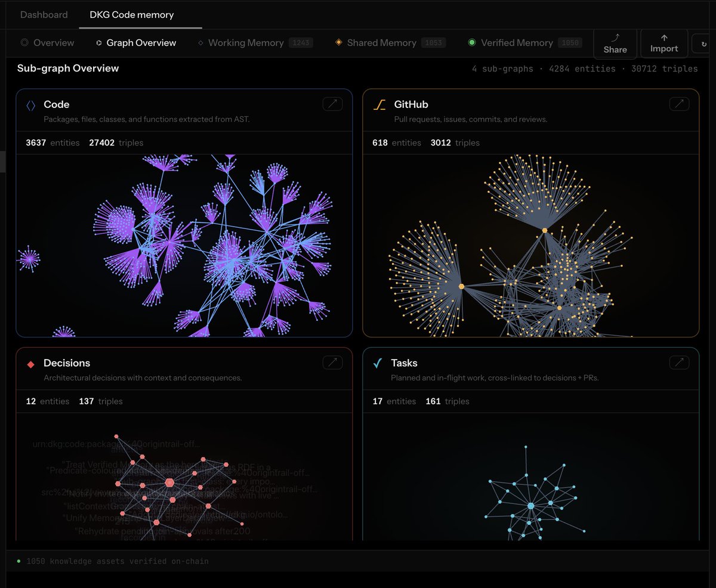This screenshot has width=716, height=588.
Task: Click the Decisions graph visualization
Action: point(184,477)
